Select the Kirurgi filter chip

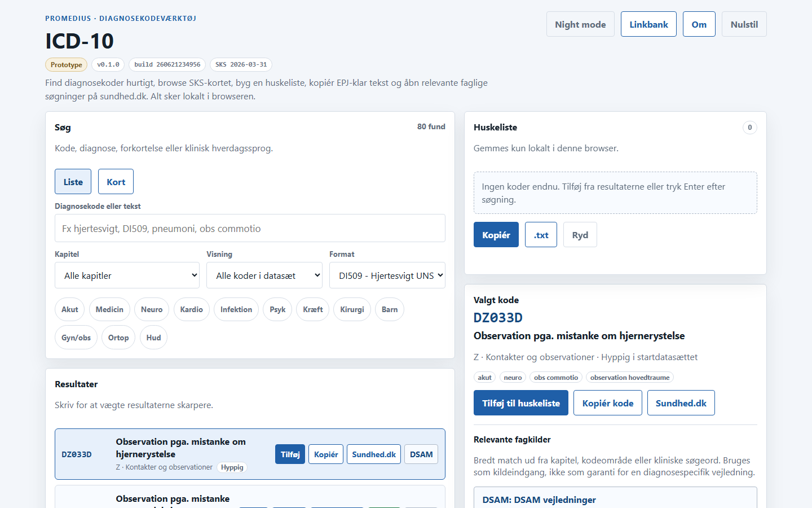click(x=352, y=309)
